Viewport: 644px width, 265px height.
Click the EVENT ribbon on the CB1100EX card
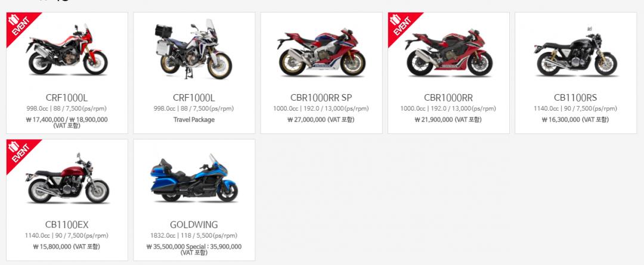[19, 152]
